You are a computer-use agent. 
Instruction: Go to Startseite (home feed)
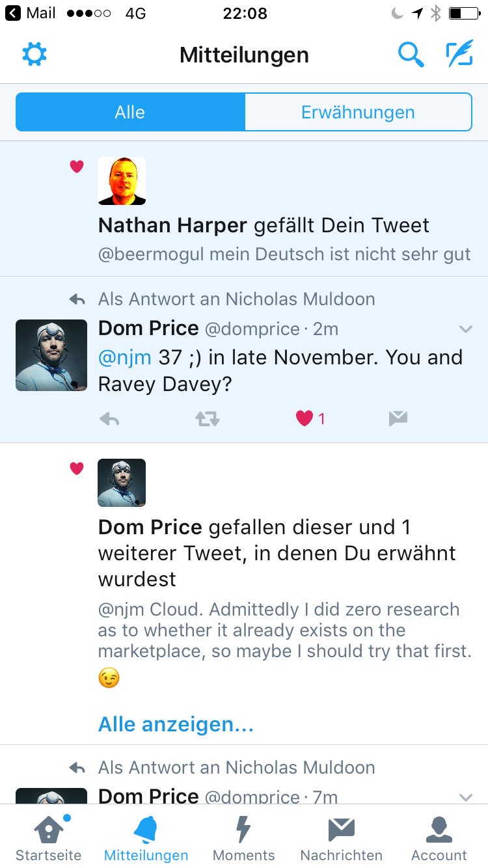click(x=49, y=836)
